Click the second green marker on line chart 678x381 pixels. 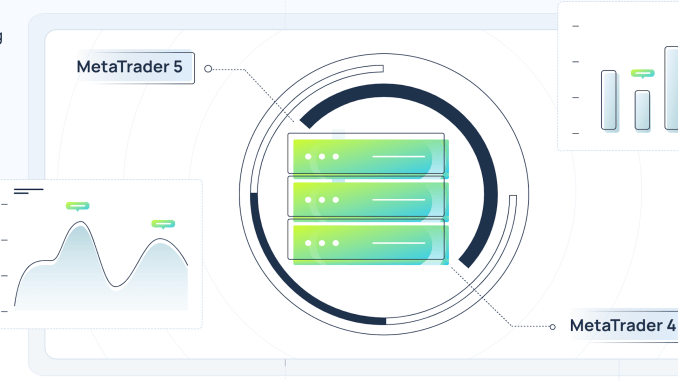[163, 224]
